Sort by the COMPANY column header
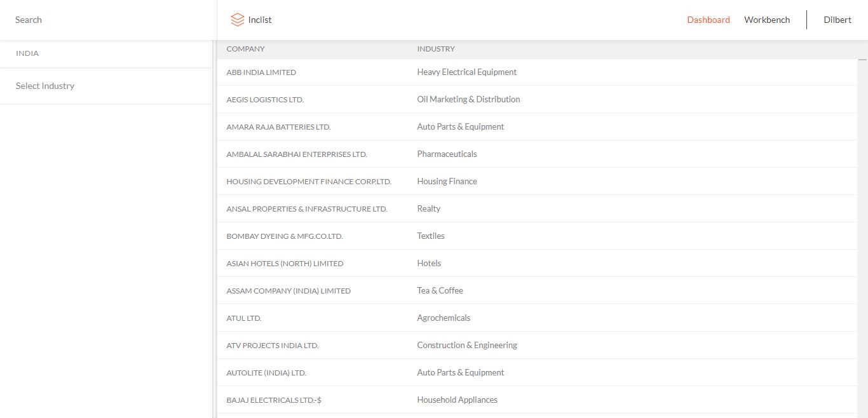 [x=245, y=49]
